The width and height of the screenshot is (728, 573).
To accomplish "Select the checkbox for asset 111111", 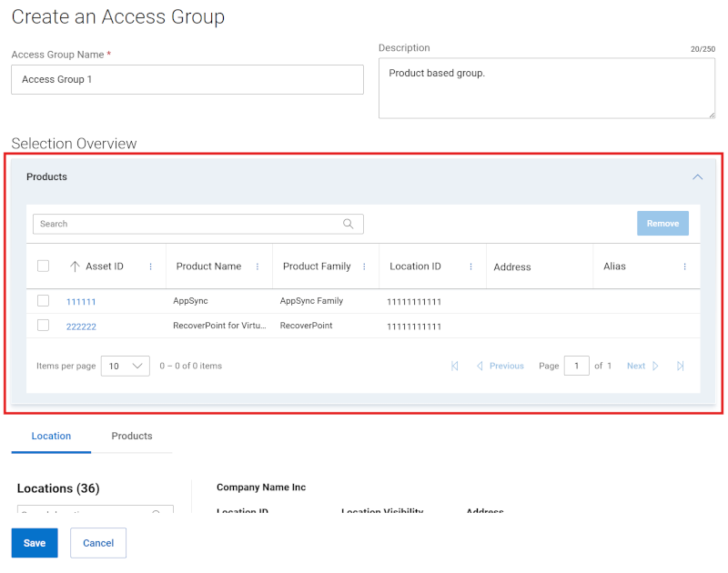I will (43, 301).
